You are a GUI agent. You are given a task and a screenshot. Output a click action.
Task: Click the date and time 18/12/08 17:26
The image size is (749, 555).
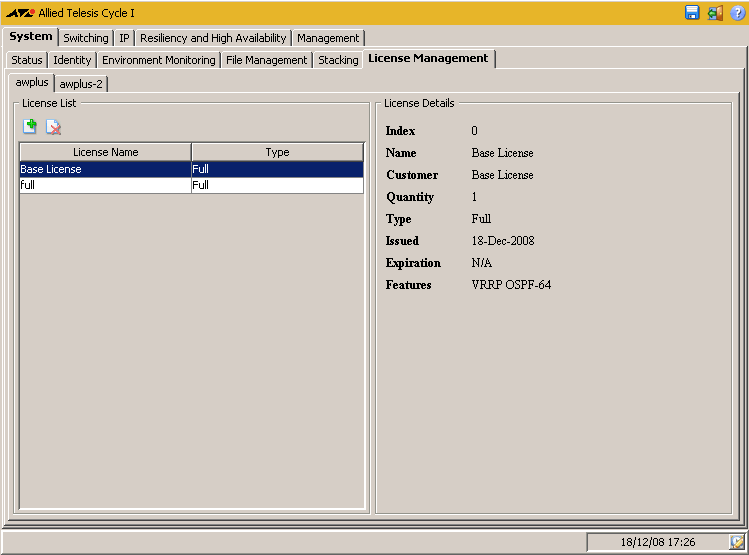[x=658, y=542]
